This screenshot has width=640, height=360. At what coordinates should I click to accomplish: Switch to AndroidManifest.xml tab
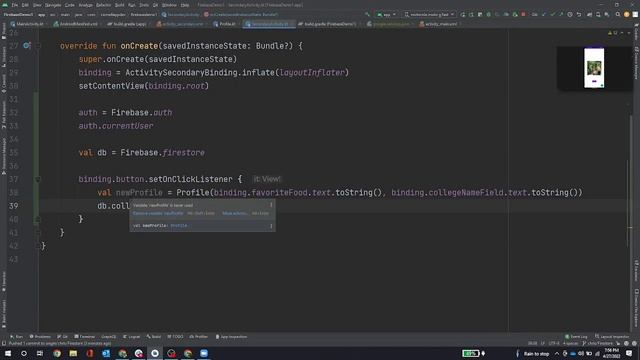click(76, 24)
